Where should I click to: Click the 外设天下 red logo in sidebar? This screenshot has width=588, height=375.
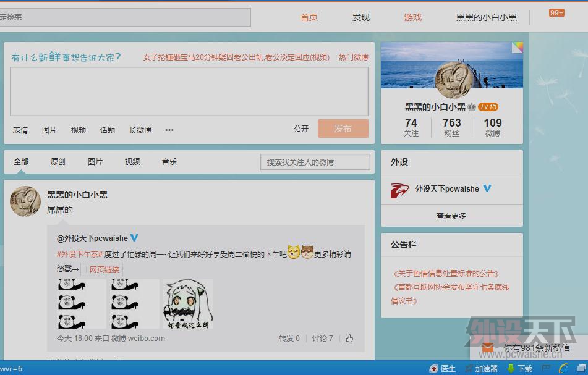[399, 190]
